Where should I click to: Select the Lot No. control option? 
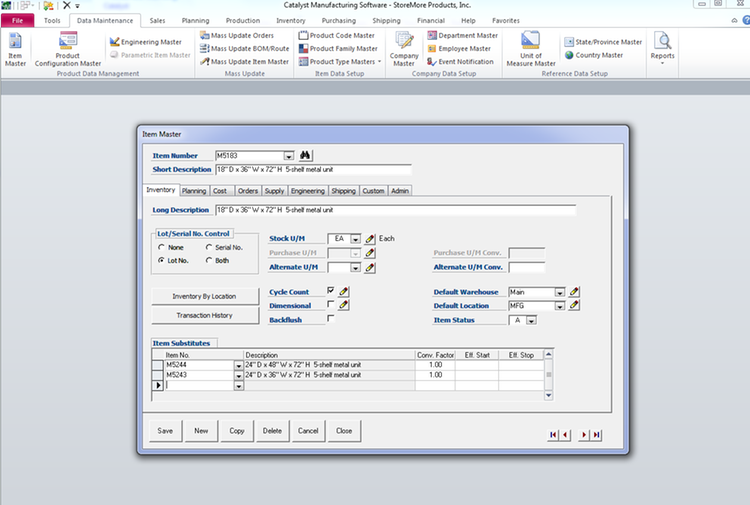[x=161, y=260]
